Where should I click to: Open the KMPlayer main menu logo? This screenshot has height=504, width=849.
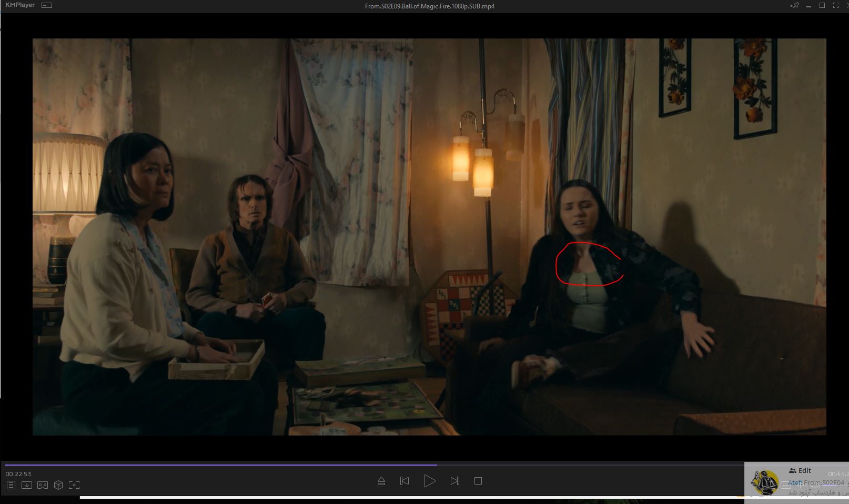(x=19, y=5)
